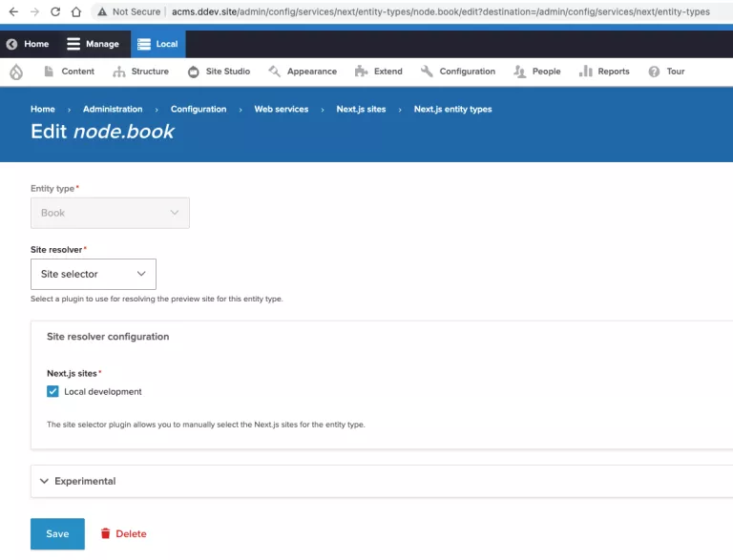Open the Configuration admin menu
Screen dimensions: 733x560
(458, 72)
